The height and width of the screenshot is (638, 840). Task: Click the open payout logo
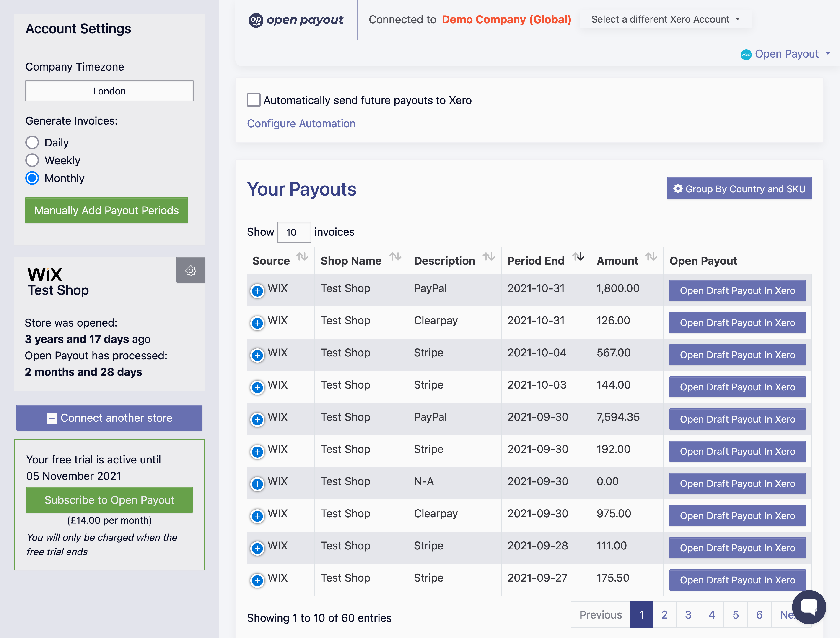296,20
